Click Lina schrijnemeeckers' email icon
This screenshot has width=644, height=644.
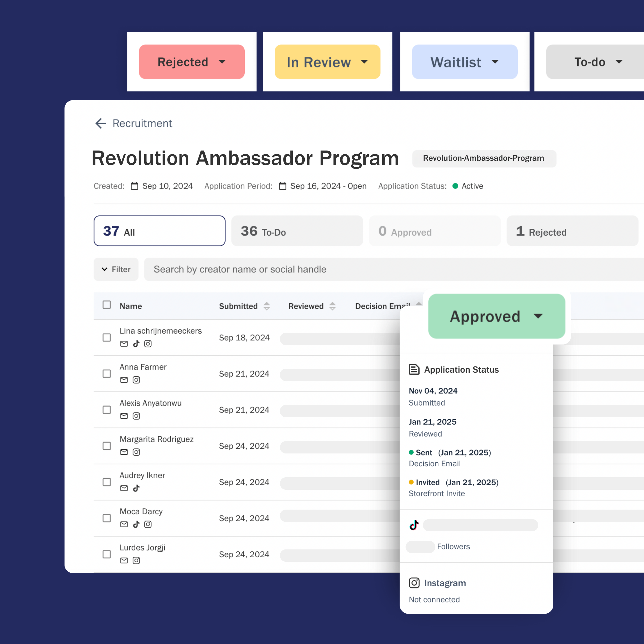click(x=124, y=344)
